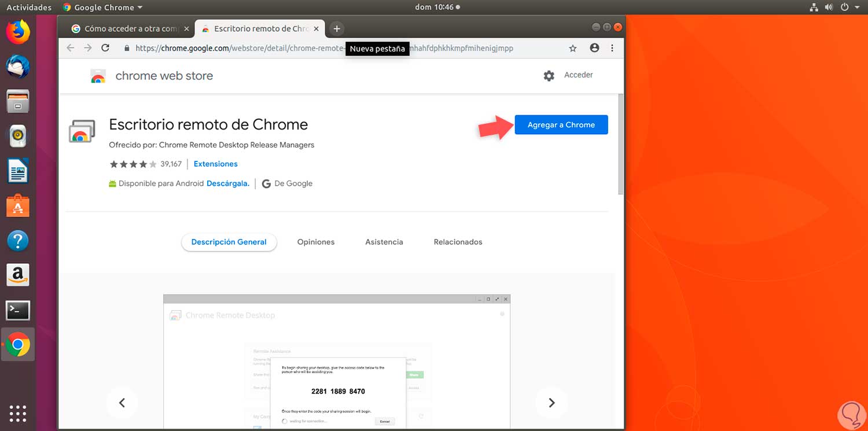
Task: Close the Chrome window
Action: [x=618, y=27]
